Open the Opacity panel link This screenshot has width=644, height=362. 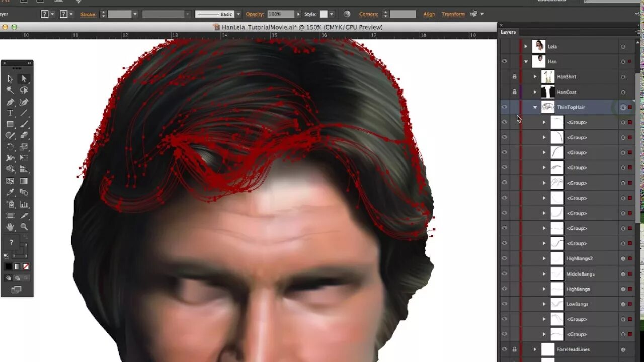[255, 14]
